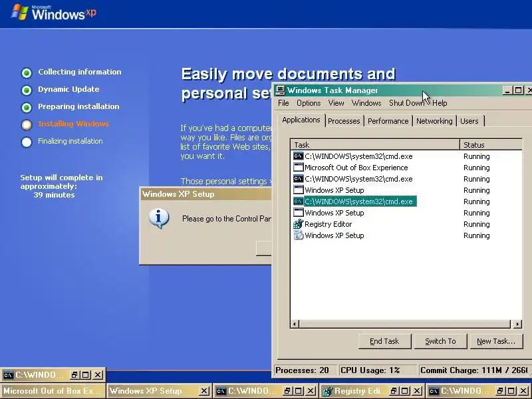The width and height of the screenshot is (532, 399).
Task: Close the minimized Registry Editor window
Action: click(x=417, y=391)
